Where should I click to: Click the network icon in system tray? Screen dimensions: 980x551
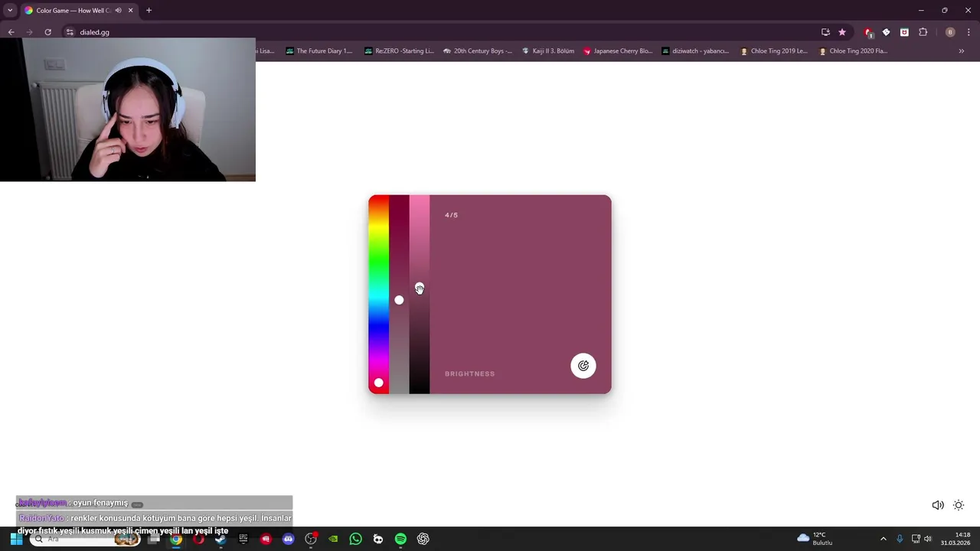pyautogui.click(x=915, y=539)
